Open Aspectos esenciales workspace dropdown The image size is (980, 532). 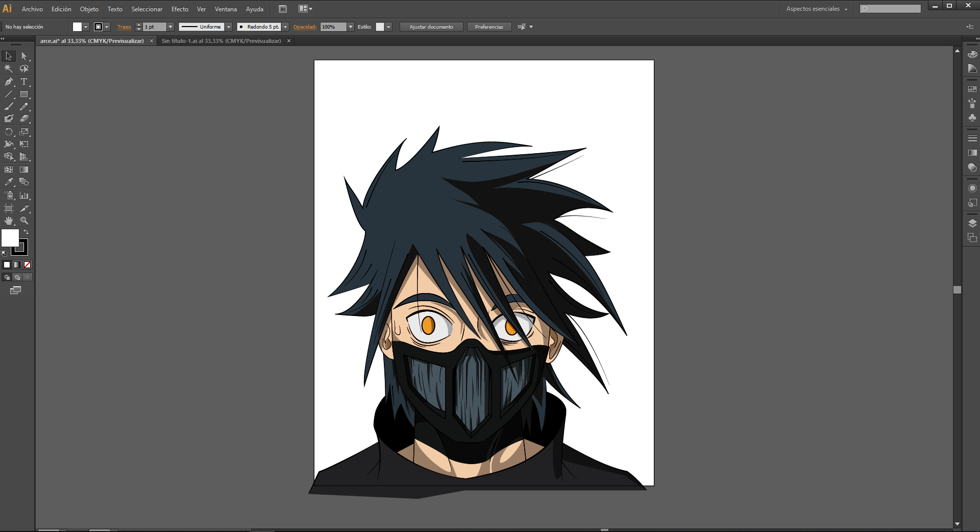[x=817, y=9]
